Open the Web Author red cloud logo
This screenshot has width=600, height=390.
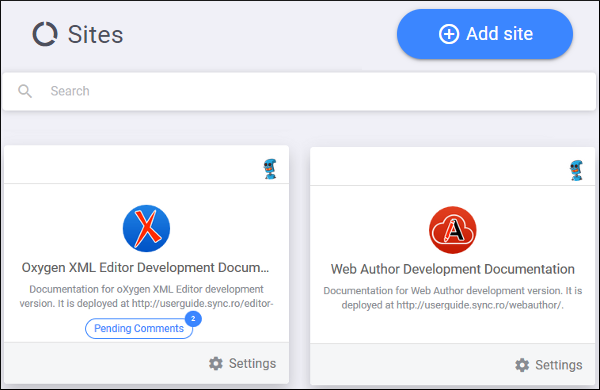(x=453, y=230)
